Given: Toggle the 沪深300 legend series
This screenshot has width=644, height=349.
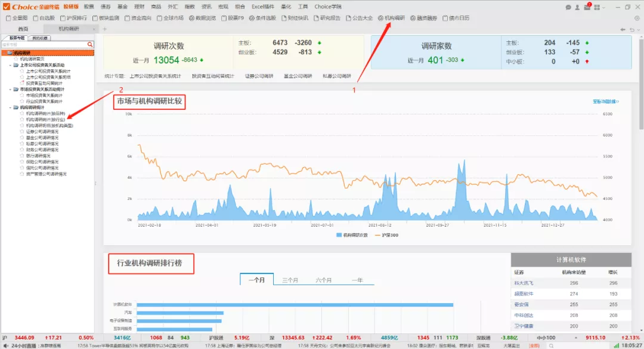Looking at the screenshot, I should click(388, 236).
